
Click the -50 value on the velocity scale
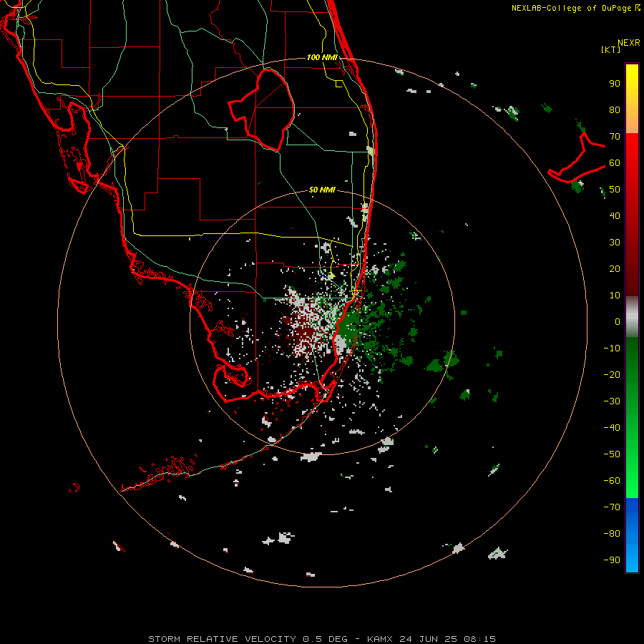point(612,454)
